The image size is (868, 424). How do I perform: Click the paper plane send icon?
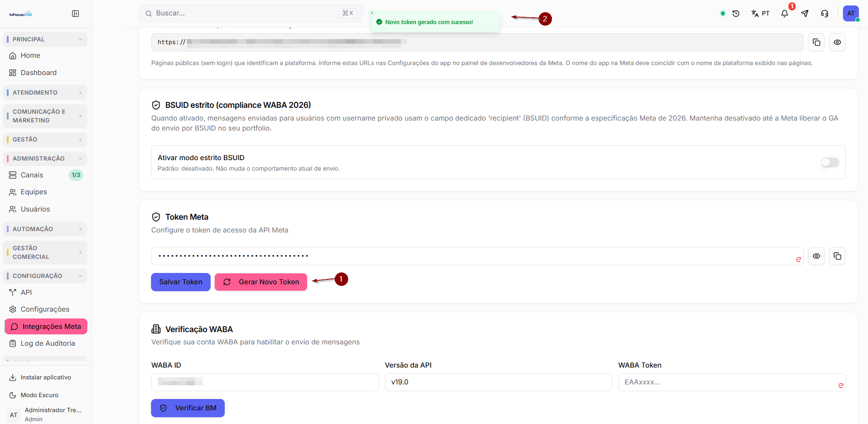tap(805, 14)
